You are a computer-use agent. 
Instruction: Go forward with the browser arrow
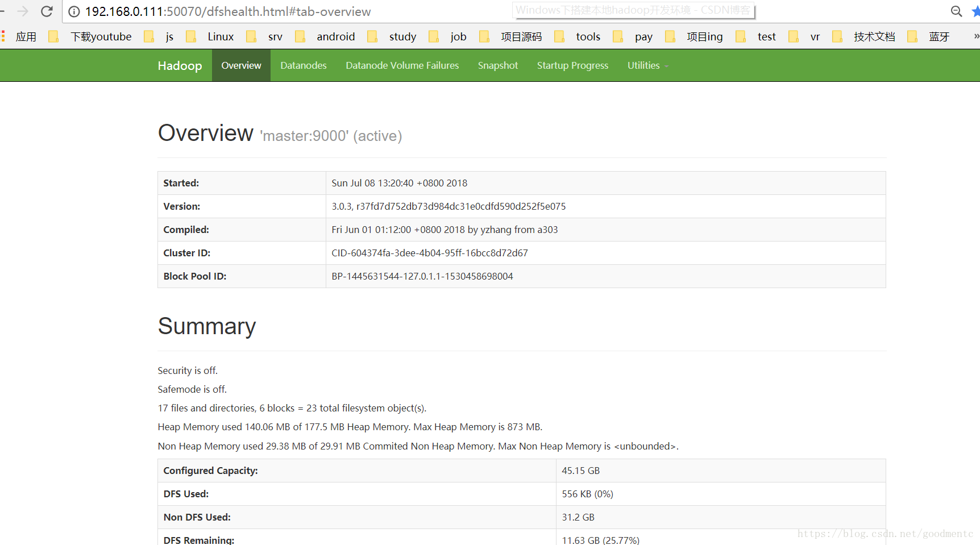coord(23,11)
